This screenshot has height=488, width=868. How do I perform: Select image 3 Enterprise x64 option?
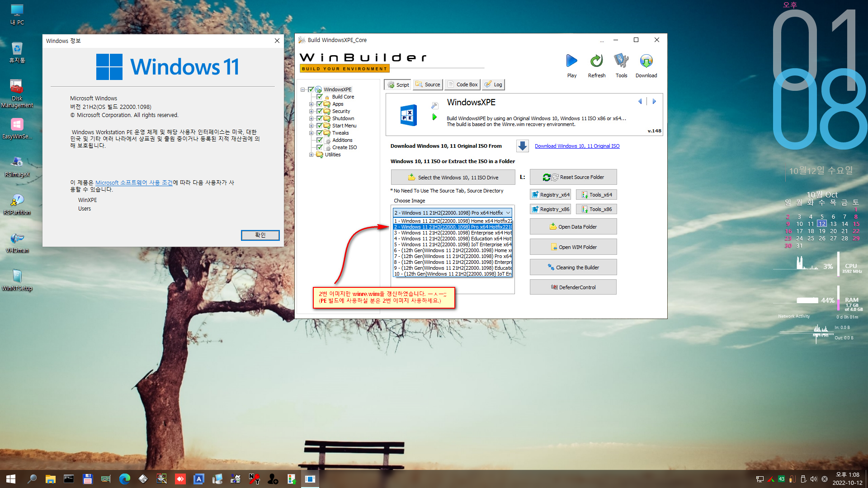pyautogui.click(x=453, y=233)
